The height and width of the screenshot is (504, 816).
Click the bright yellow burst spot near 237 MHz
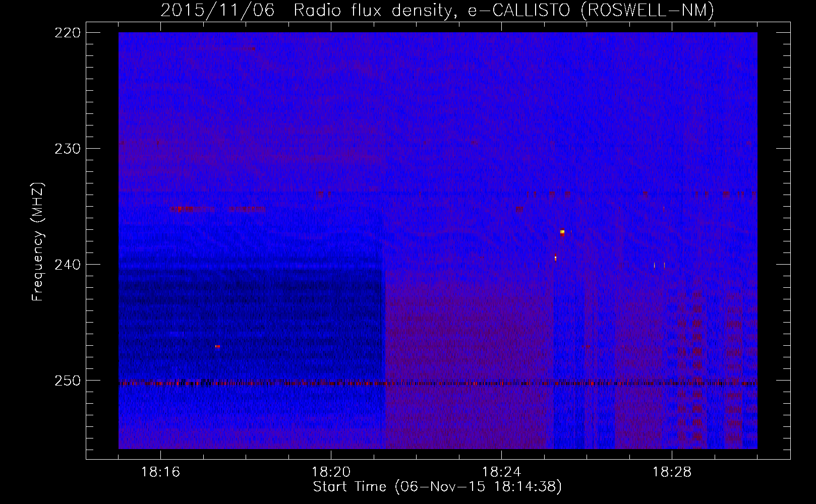point(562,232)
